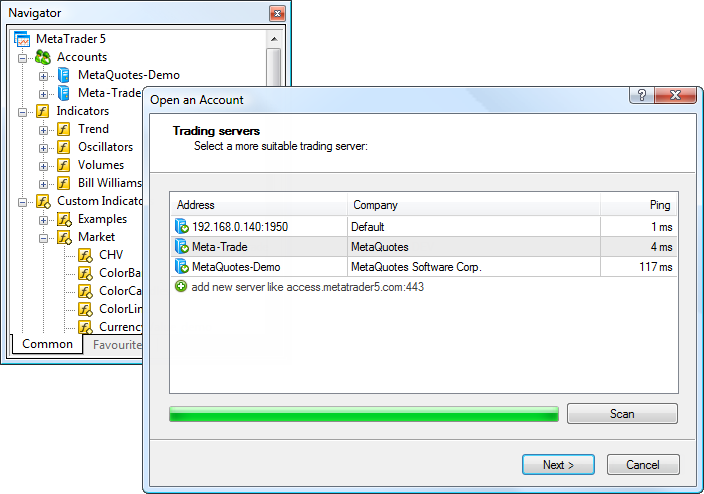The height and width of the screenshot is (494, 704).
Task: Click the help question mark button in dialog
Action: 642,95
